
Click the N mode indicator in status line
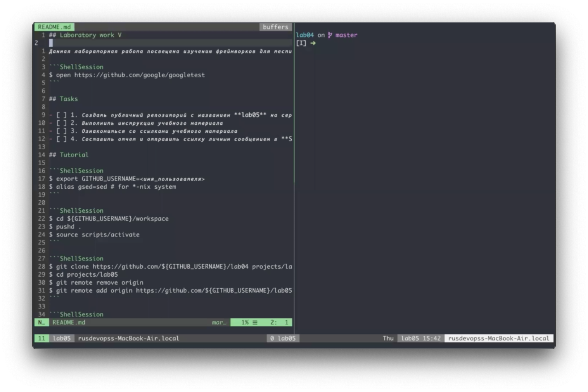pyautogui.click(x=41, y=322)
